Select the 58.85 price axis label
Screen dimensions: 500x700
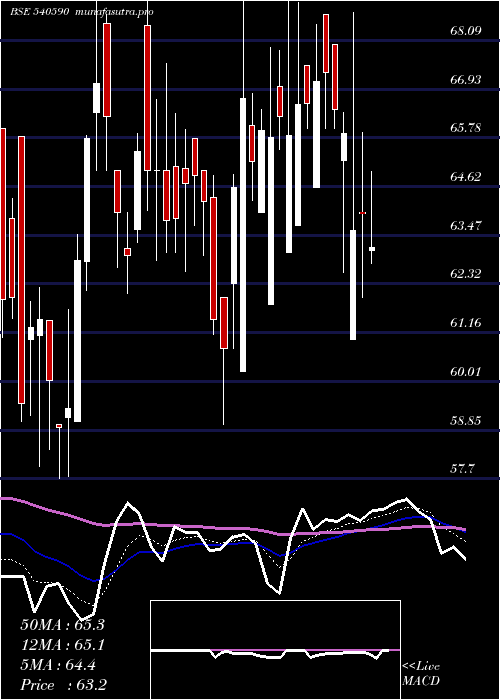click(x=465, y=420)
